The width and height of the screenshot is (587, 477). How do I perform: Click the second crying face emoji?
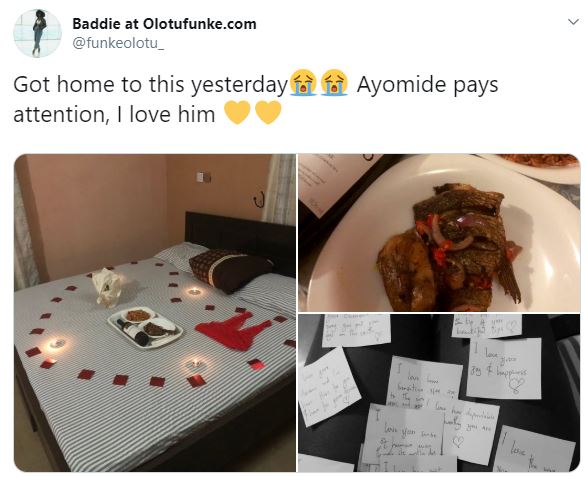pyautogui.click(x=334, y=83)
